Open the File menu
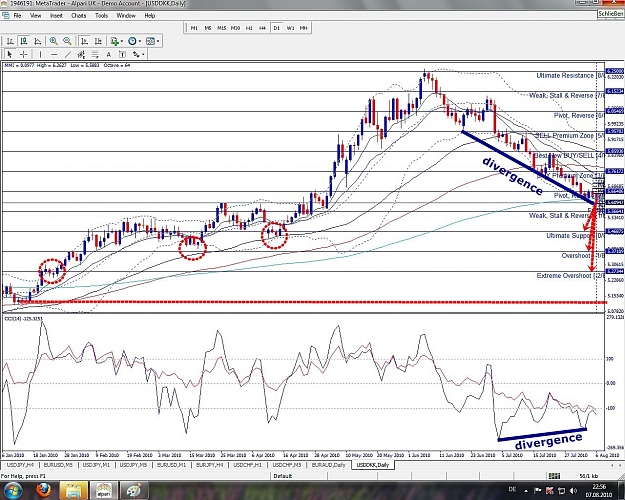Image resolution: width=625 pixels, height=500 pixels. pos(17,16)
